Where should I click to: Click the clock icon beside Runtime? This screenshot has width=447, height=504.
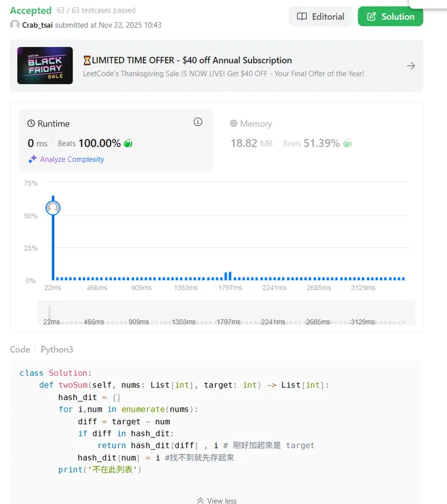coord(31,124)
